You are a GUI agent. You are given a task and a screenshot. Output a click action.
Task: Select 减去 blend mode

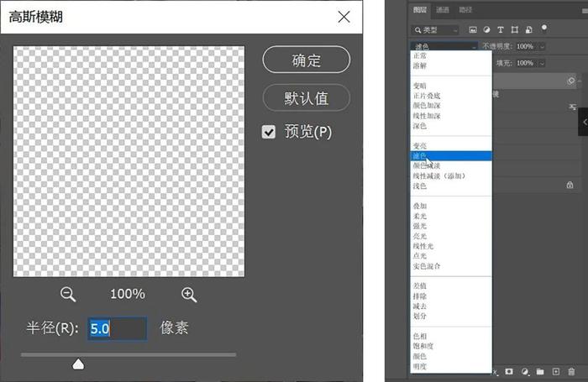click(x=420, y=306)
